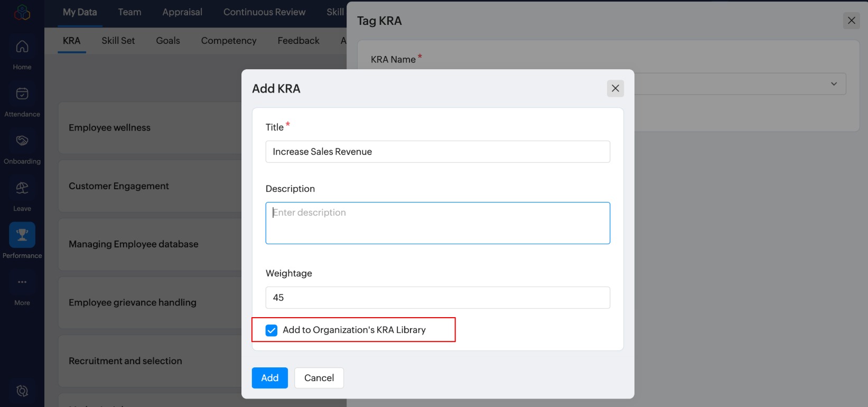This screenshot has width=868, height=407.
Task: Select the Performance trophy icon
Action: 22,235
